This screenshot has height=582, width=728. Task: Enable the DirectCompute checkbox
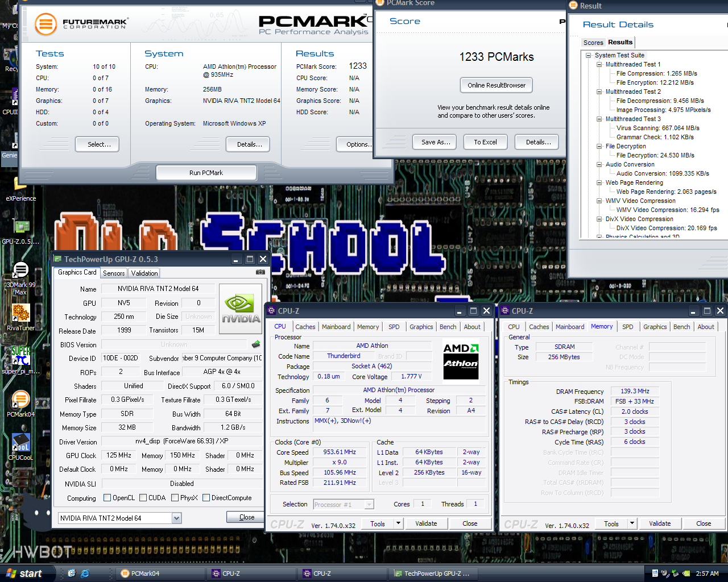(x=206, y=498)
